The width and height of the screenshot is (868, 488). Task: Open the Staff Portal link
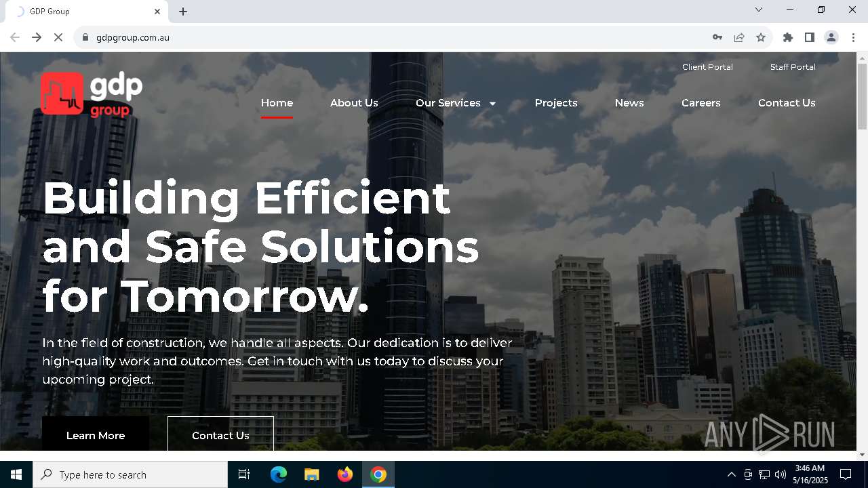pyautogui.click(x=793, y=67)
